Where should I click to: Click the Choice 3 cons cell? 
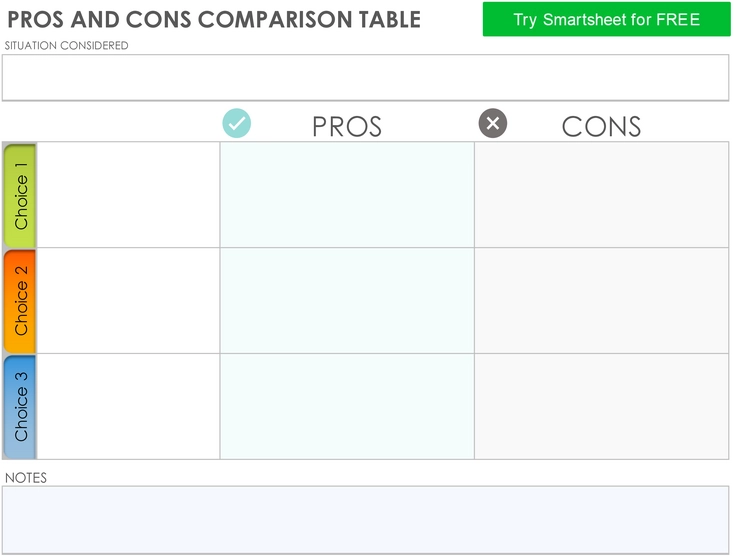coord(602,406)
